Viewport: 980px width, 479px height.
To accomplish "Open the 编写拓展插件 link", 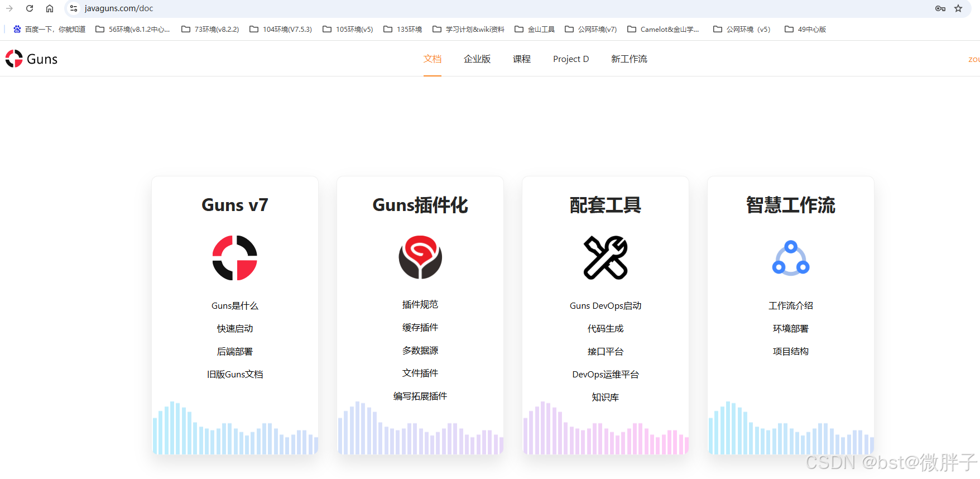I will (420, 396).
